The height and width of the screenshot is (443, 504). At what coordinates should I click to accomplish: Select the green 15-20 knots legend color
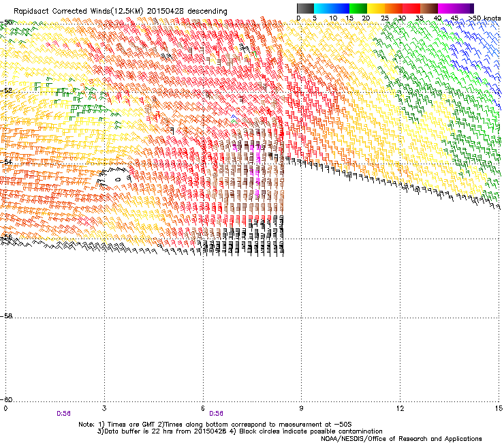358,8
